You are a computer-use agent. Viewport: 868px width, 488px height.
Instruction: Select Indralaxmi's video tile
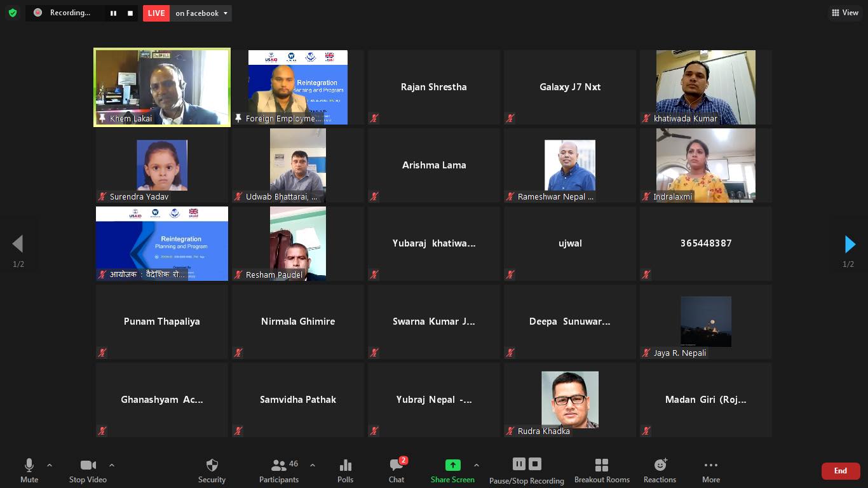tap(706, 165)
